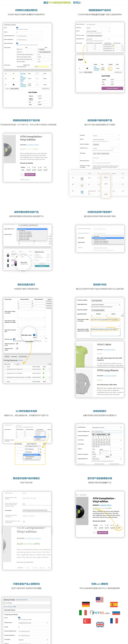Viewport: 128px width, 644px height.
Task: Click green status check for YITH Compilation offer
Action: coord(43,373)
